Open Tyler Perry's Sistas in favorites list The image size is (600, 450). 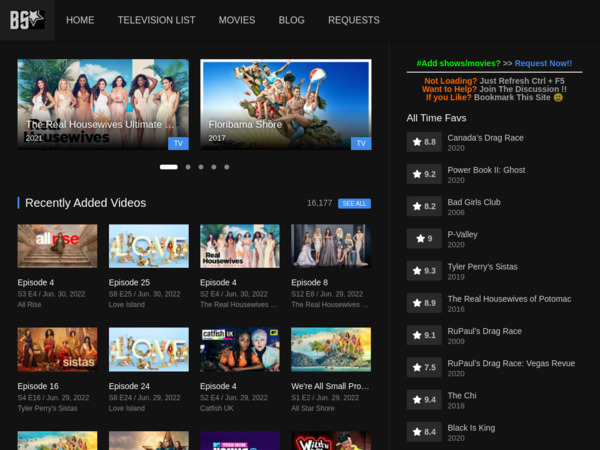[x=483, y=267]
